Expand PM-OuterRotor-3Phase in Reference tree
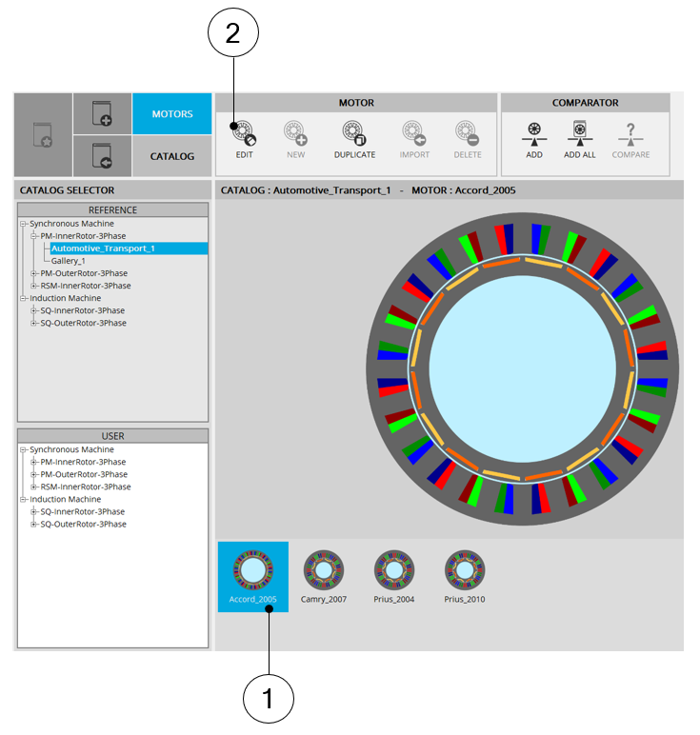Image resolution: width=700 pixels, height=735 pixels. pyautogui.click(x=34, y=273)
